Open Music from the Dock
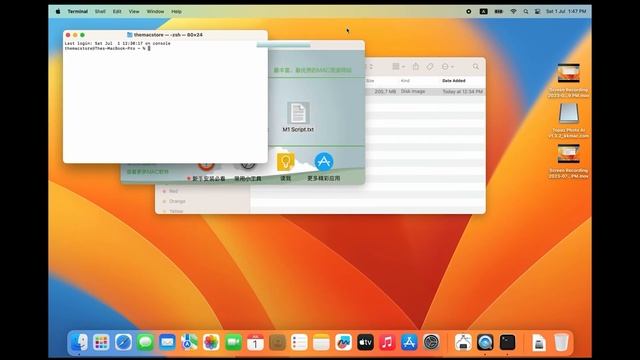640x360 pixels. [x=387, y=342]
